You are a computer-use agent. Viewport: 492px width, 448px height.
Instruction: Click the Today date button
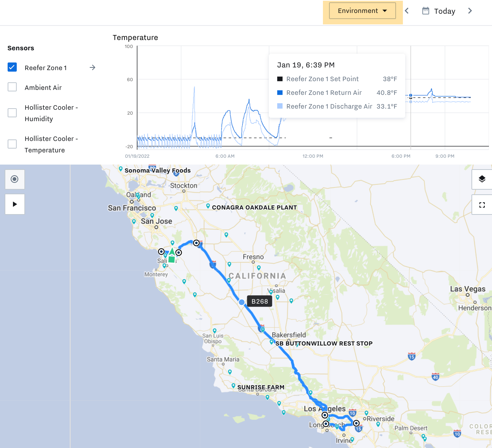(x=444, y=11)
